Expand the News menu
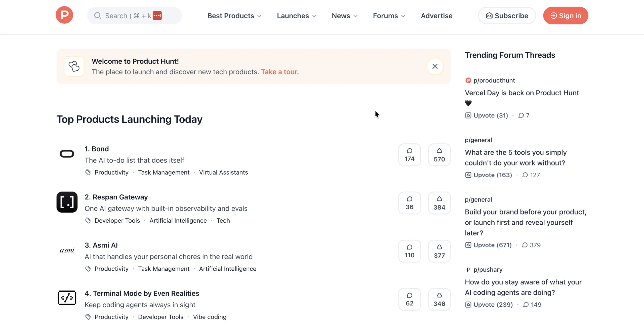The image size is (644, 328). 345,16
